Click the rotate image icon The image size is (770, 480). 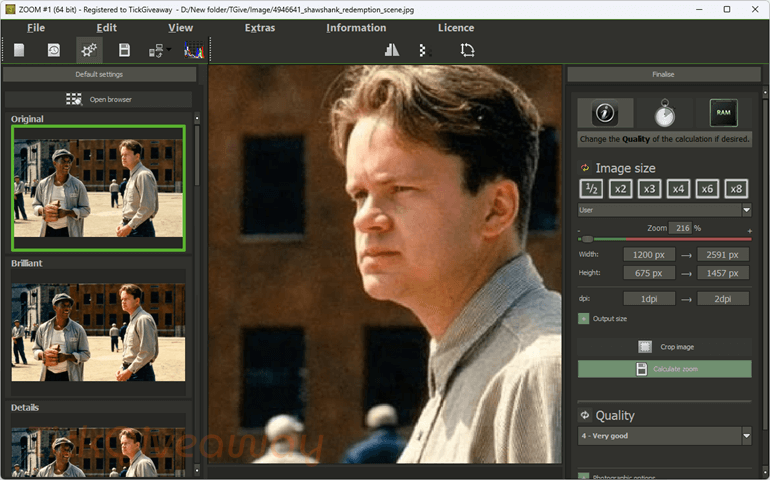(467, 50)
